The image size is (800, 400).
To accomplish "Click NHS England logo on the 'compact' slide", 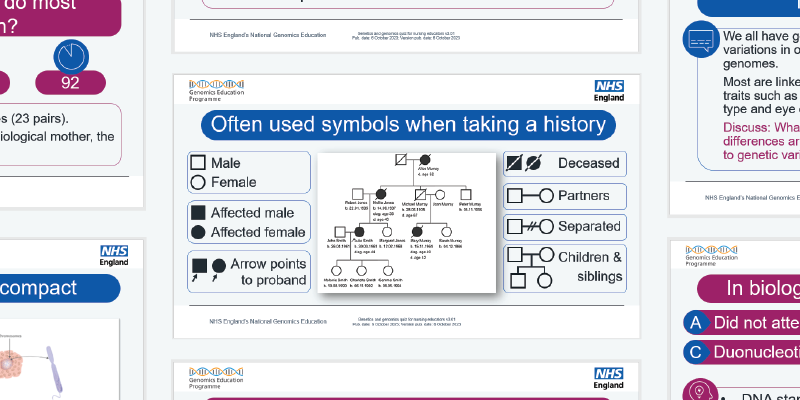I will tap(114, 256).
